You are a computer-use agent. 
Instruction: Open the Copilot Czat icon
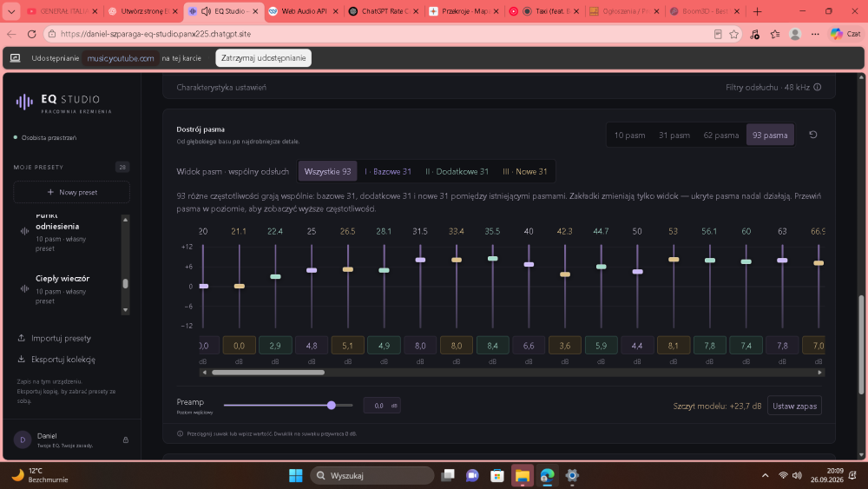[x=845, y=34]
